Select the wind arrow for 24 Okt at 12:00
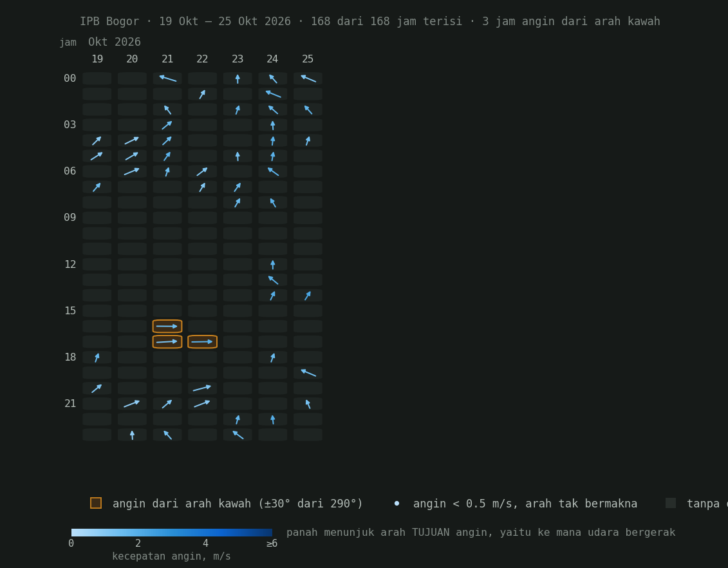The width and height of the screenshot is (728, 568). pyautogui.click(x=272, y=265)
